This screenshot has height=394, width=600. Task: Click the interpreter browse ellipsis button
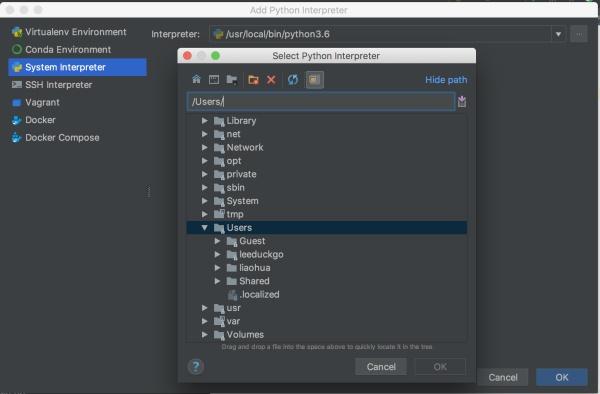pyautogui.click(x=579, y=34)
